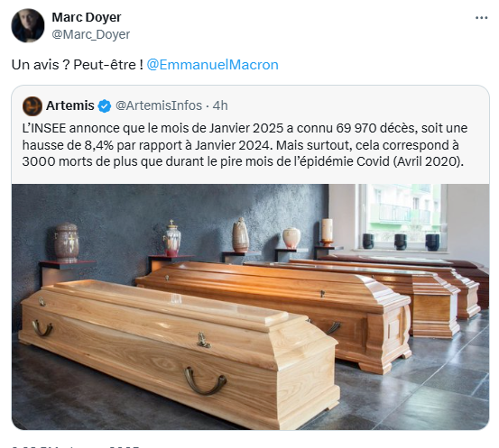499x448 pixels.
Task: Open the quoted tweet text about INSEE
Action: 245,145
